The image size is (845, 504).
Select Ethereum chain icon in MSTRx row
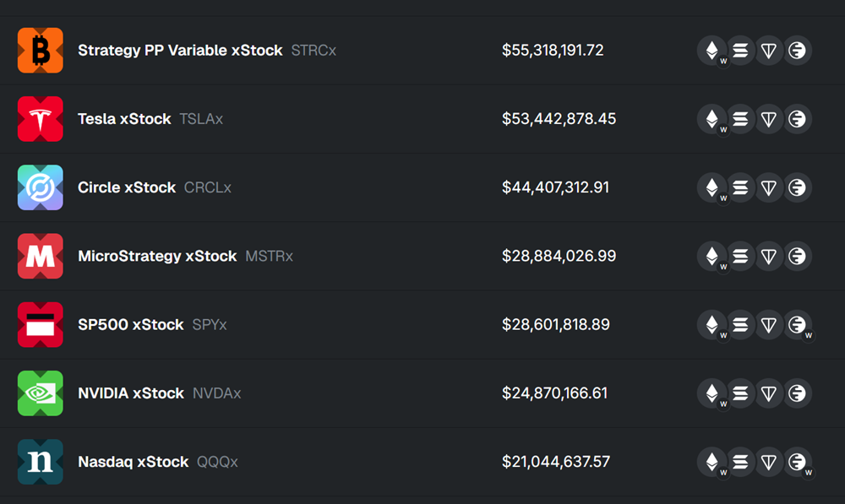tap(711, 256)
